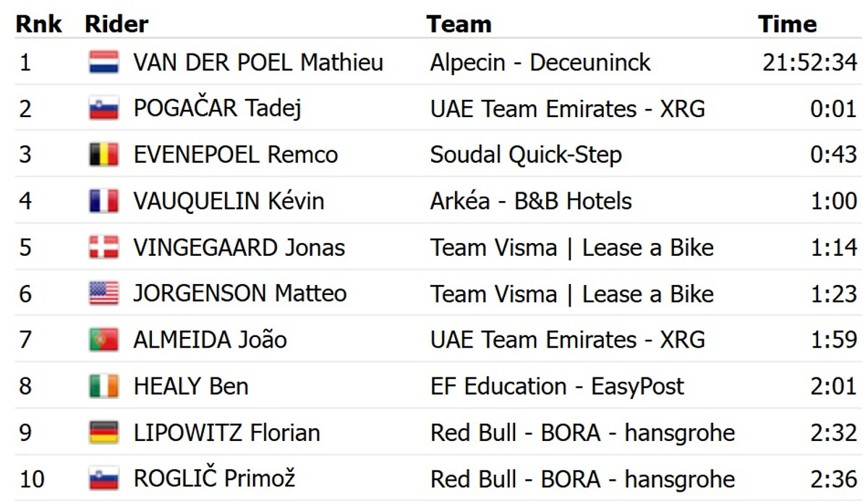Open the EF Education - EasyPost team link
The image size is (868, 501).
[x=557, y=386]
